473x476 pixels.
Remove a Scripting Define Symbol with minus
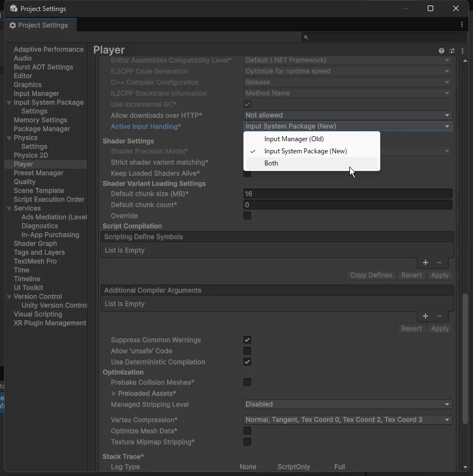tap(439, 263)
